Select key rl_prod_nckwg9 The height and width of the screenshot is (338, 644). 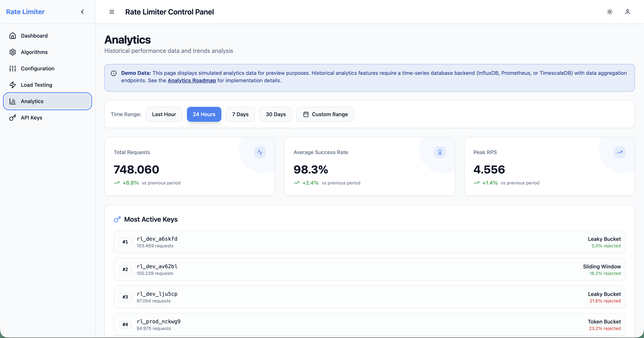click(x=159, y=321)
